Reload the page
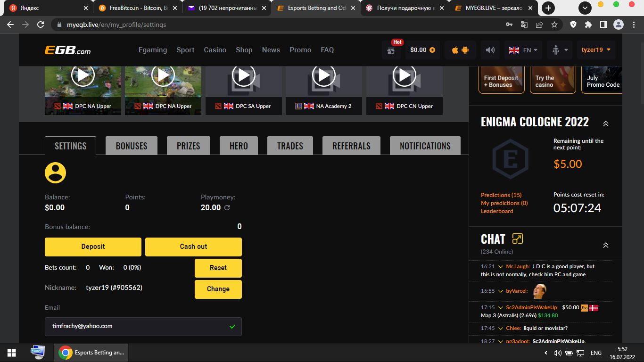Image resolution: width=644 pixels, height=362 pixels. (41, 25)
